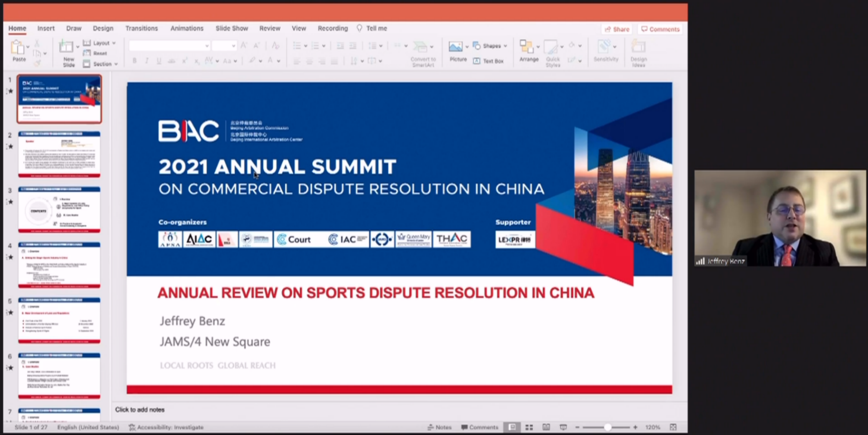Image resolution: width=868 pixels, height=435 pixels.
Task: Toggle Bold formatting
Action: pos(135,61)
